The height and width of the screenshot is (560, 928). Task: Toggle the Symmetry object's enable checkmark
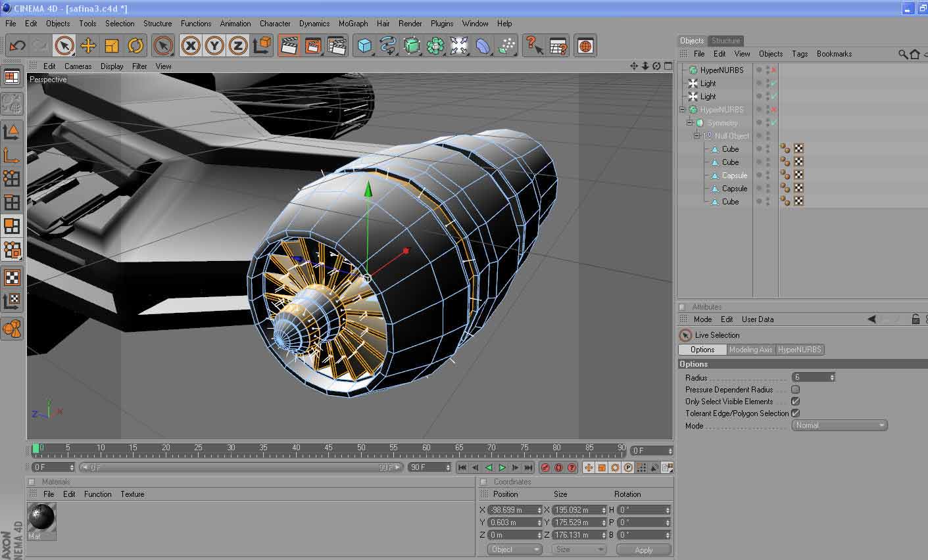click(774, 123)
